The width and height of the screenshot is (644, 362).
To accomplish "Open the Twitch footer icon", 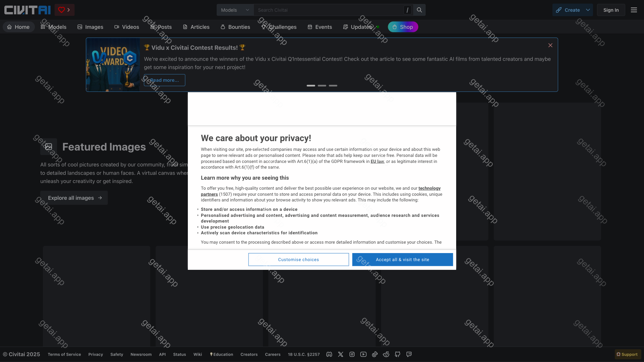I will [409, 354].
